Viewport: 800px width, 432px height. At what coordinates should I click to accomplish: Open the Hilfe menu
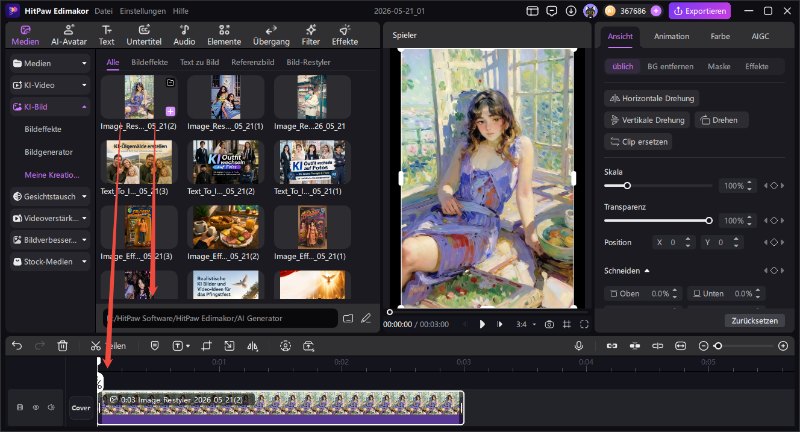coord(181,11)
